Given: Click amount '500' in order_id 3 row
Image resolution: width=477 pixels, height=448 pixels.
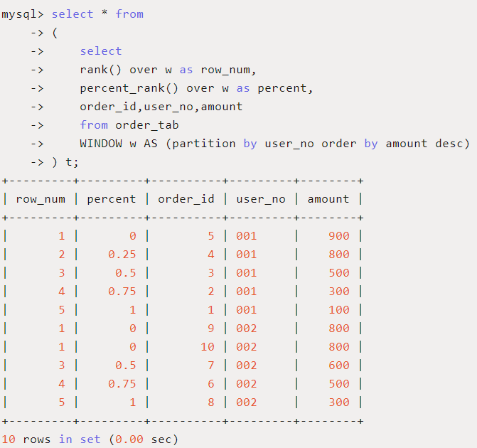Looking at the screenshot, I should tap(339, 273).
